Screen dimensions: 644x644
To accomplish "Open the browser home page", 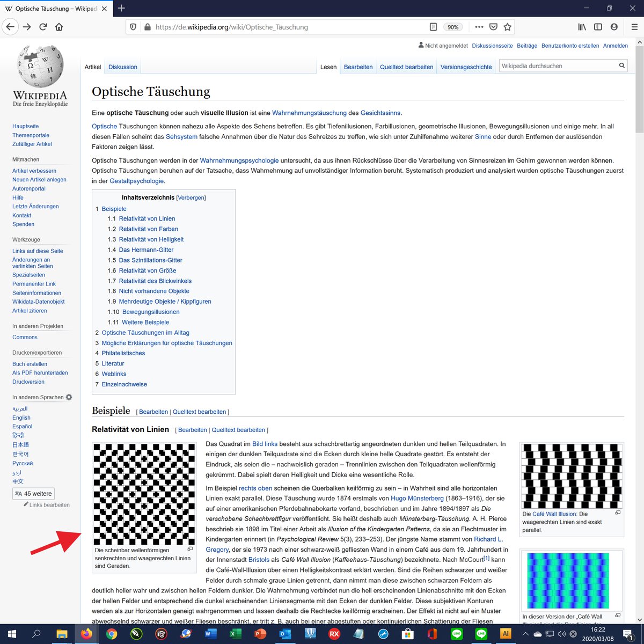I will tap(59, 27).
